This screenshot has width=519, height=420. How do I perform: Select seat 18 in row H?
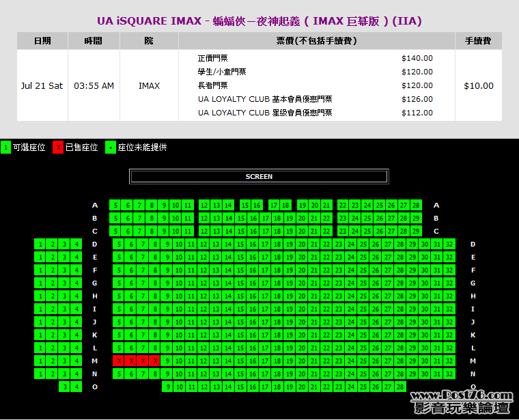pos(277,296)
